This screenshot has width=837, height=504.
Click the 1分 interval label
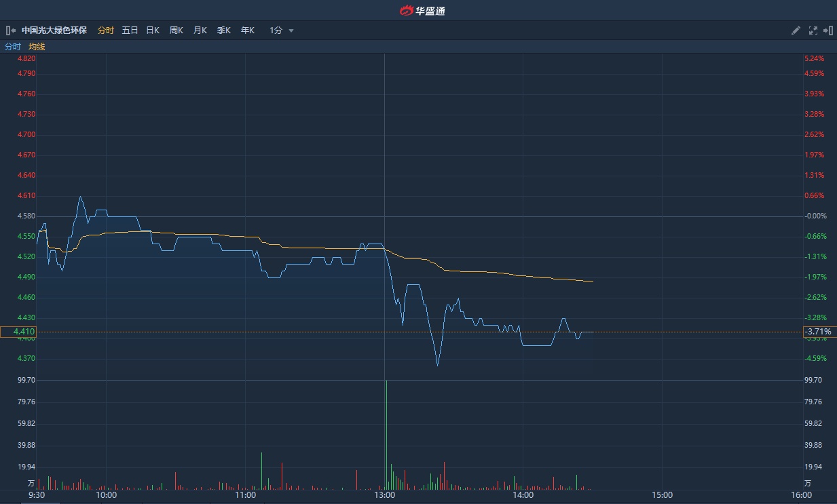point(276,31)
